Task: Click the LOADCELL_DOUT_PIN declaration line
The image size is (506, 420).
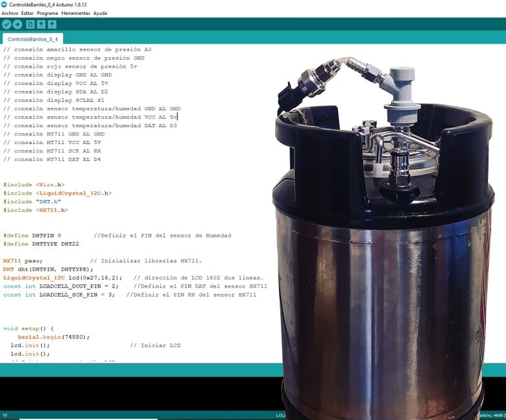Action: click(x=61, y=286)
